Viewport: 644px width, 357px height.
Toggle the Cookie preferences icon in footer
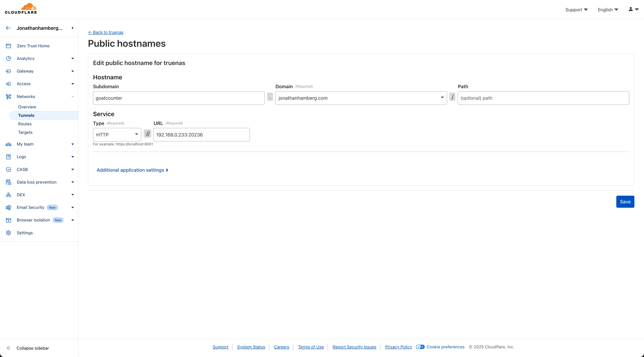pyautogui.click(x=420, y=347)
